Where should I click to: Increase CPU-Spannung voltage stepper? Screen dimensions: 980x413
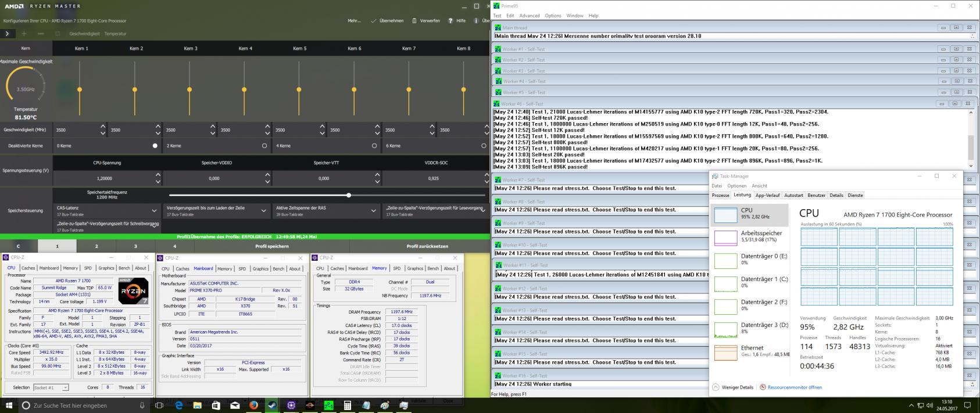158,175
